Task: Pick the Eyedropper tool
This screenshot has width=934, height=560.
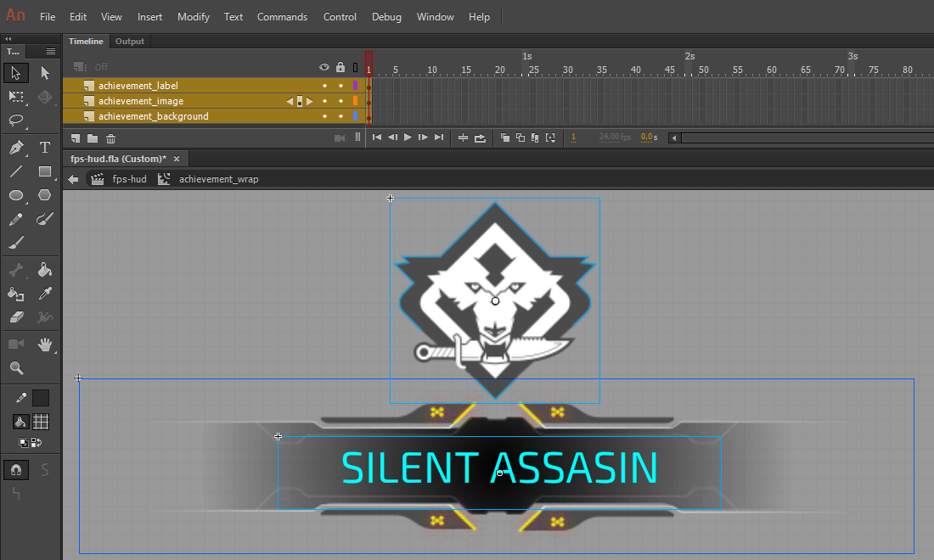Action: (45, 294)
